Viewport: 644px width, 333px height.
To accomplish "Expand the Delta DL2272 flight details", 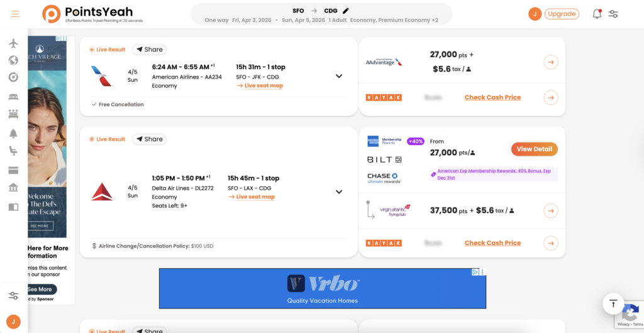I will point(339,192).
